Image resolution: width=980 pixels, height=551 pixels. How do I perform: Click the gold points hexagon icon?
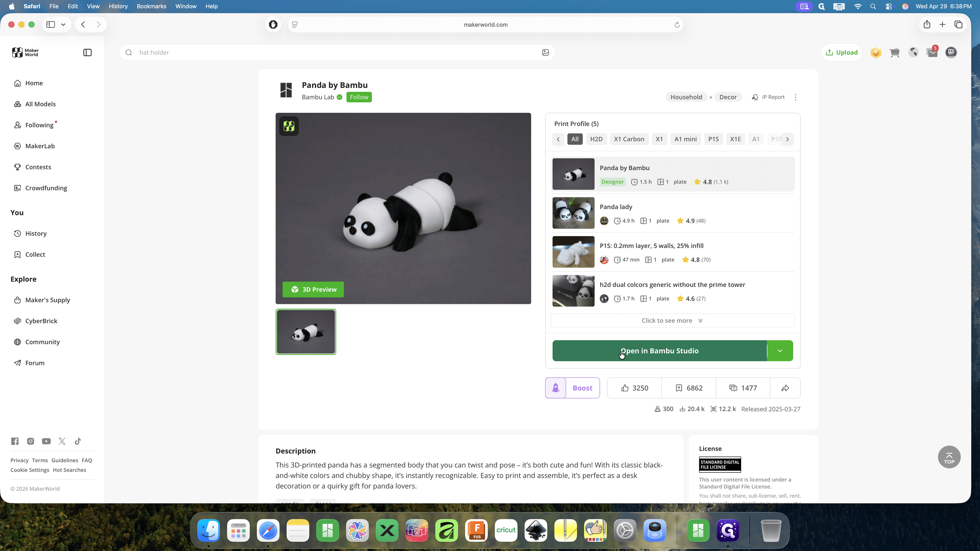tap(876, 53)
